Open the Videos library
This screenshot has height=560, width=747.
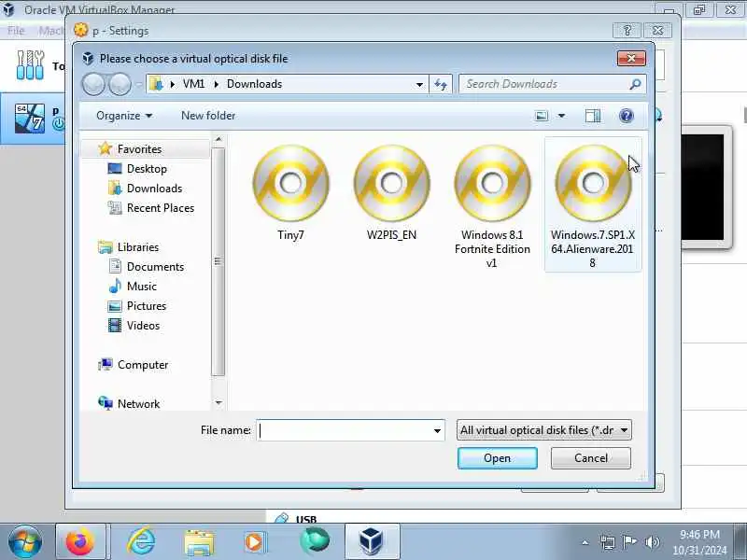tap(143, 325)
